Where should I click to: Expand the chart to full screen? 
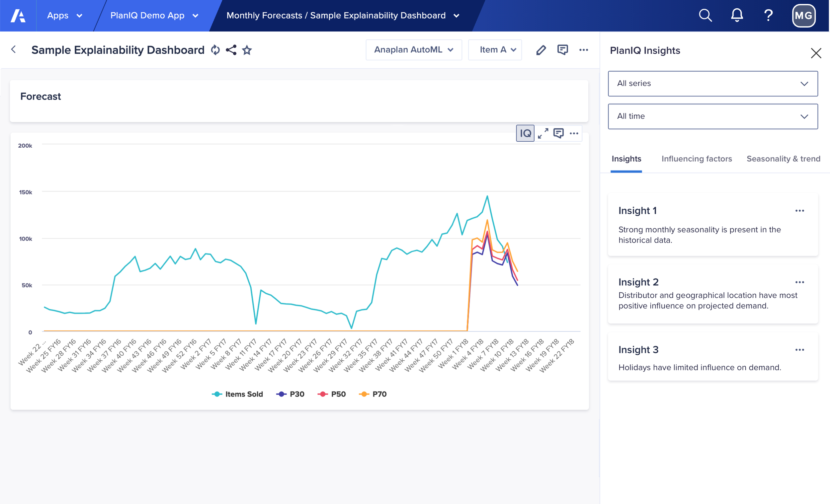543,133
